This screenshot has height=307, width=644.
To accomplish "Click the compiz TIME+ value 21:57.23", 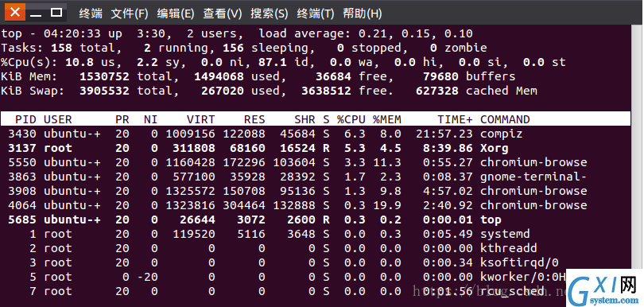I will [x=444, y=134].
